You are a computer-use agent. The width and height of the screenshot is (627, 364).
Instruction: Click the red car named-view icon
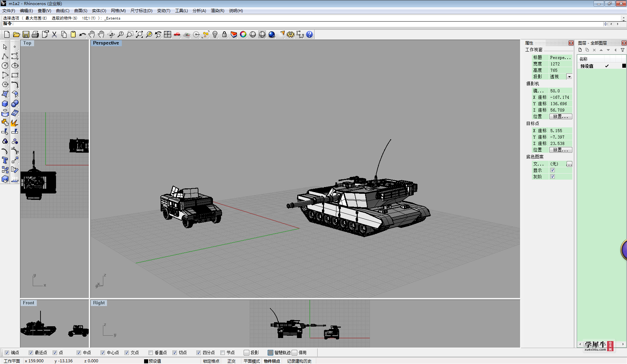(x=177, y=34)
